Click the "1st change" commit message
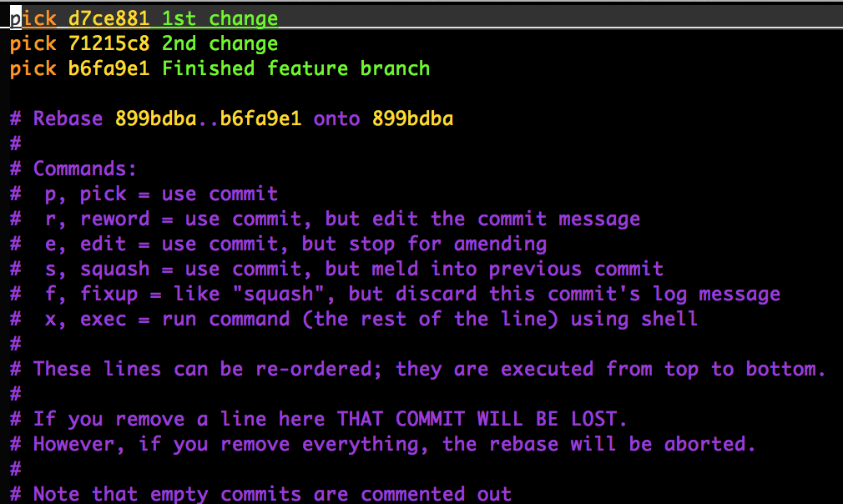 click(220, 18)
